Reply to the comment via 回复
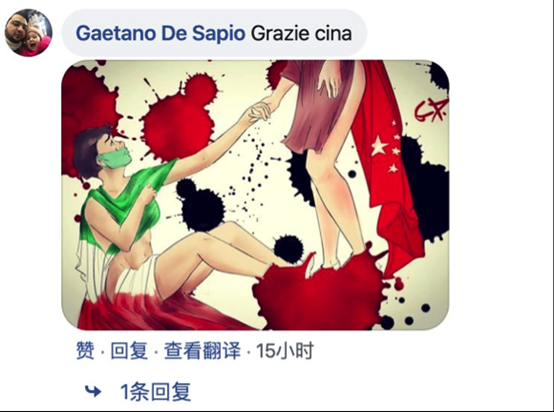554x412 pixels. (x=129, y=351)
